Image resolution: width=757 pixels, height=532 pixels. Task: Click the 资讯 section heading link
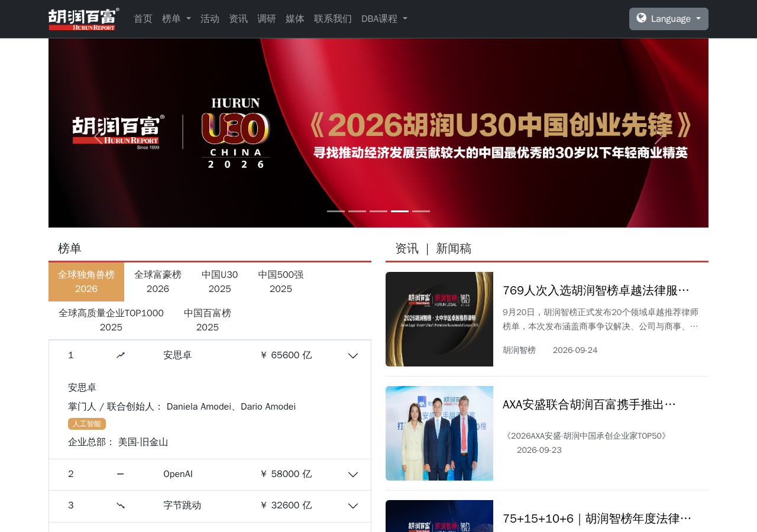[407, 248]
